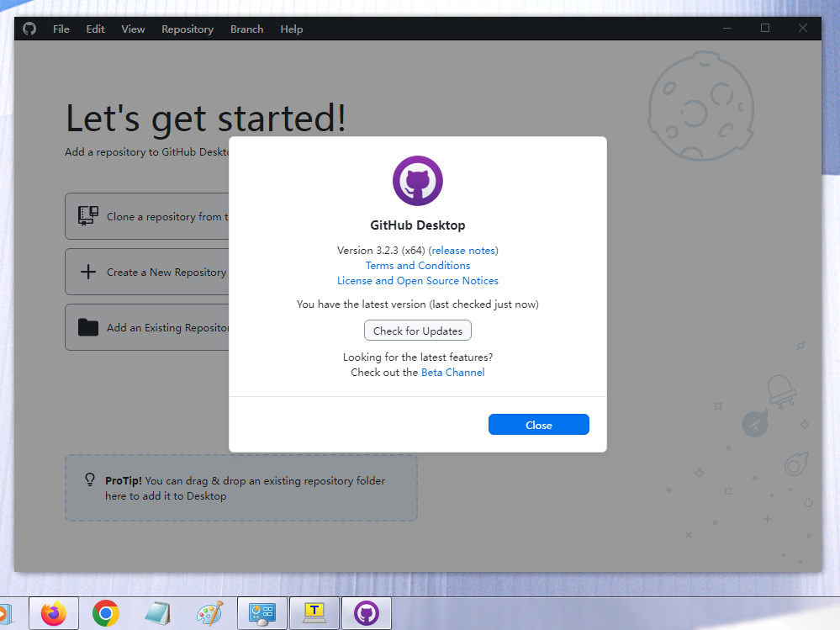Click the purple GitHub Desktop logo in dialog

pyautogui.click(x=418, y=181)
